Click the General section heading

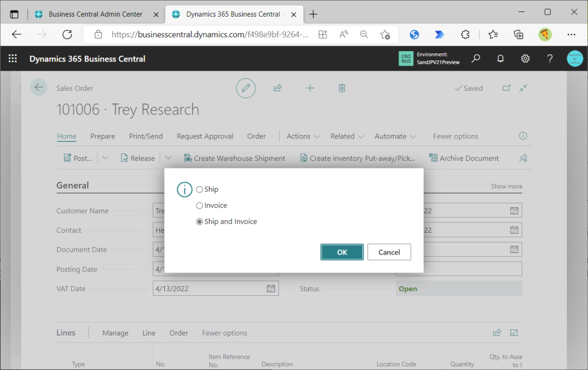point(73,186)
